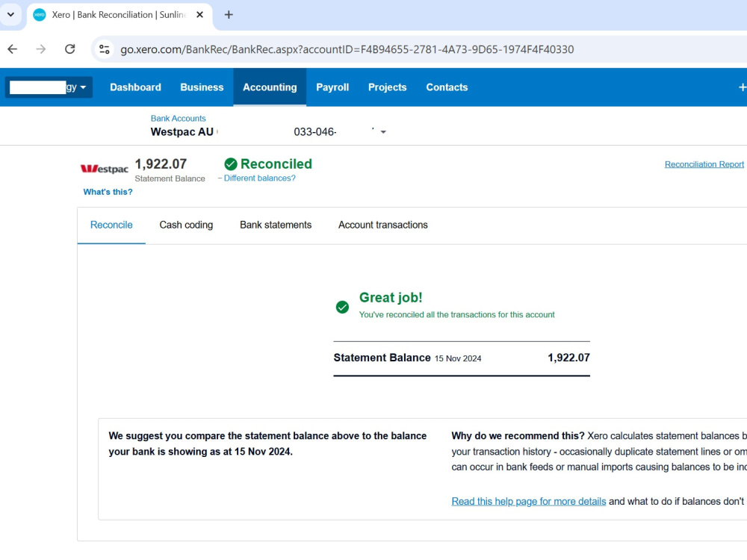Open the tab search chevron
747x560 pixels.
[x=10, y=14]
